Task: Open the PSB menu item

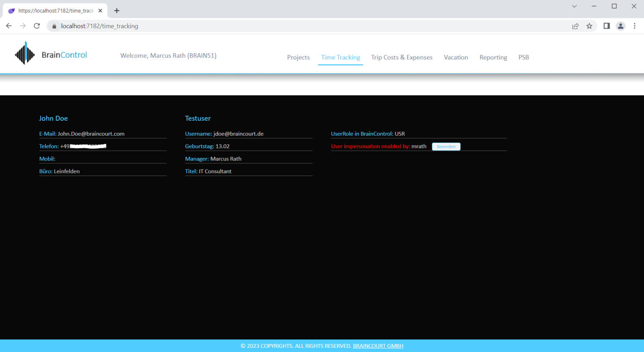Action: [x=523, y=57]
